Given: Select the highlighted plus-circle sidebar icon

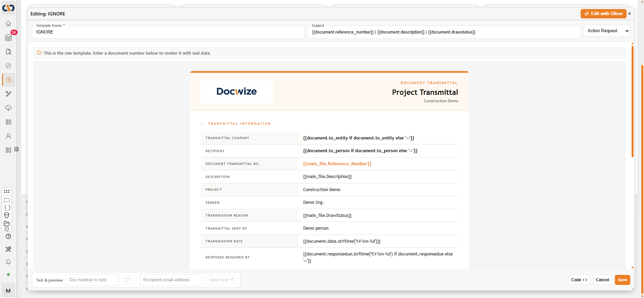Looking at the screenshot, I should click(x=8, y=80).
